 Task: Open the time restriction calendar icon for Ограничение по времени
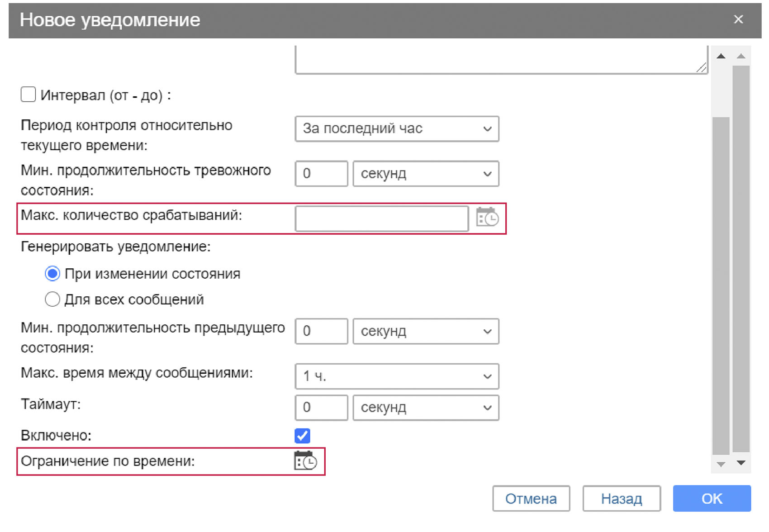[305, 461]
